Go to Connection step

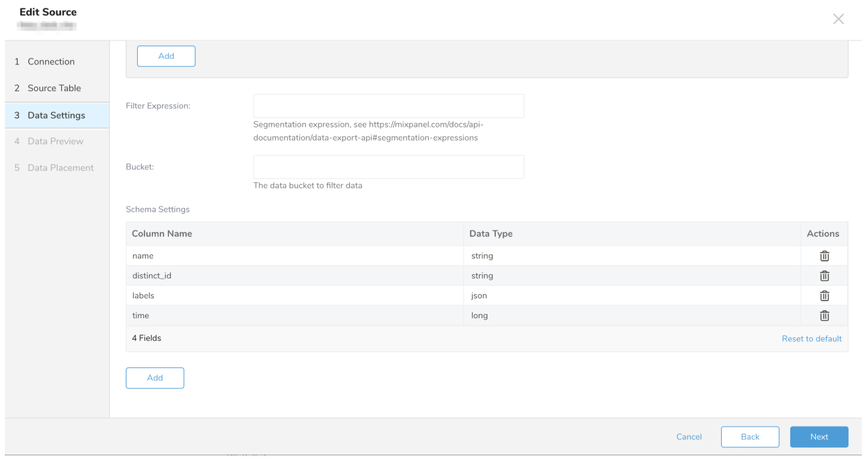(x=51, y=62)
